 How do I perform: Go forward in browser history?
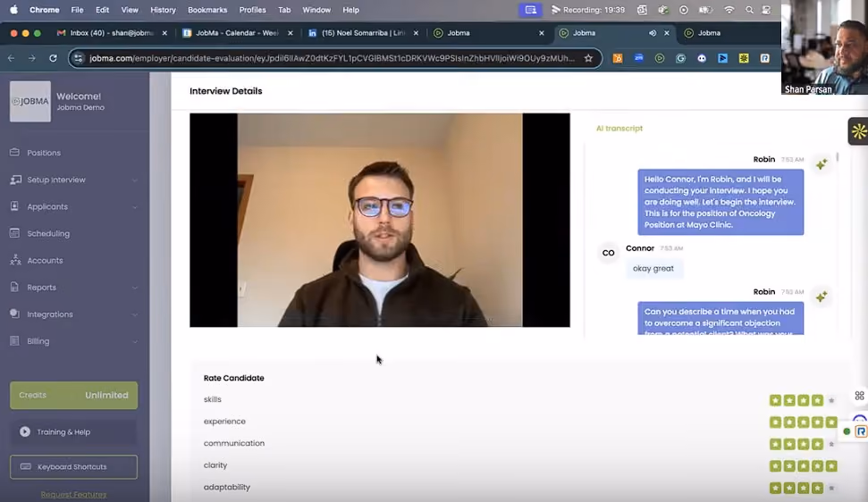pos(31,58)
